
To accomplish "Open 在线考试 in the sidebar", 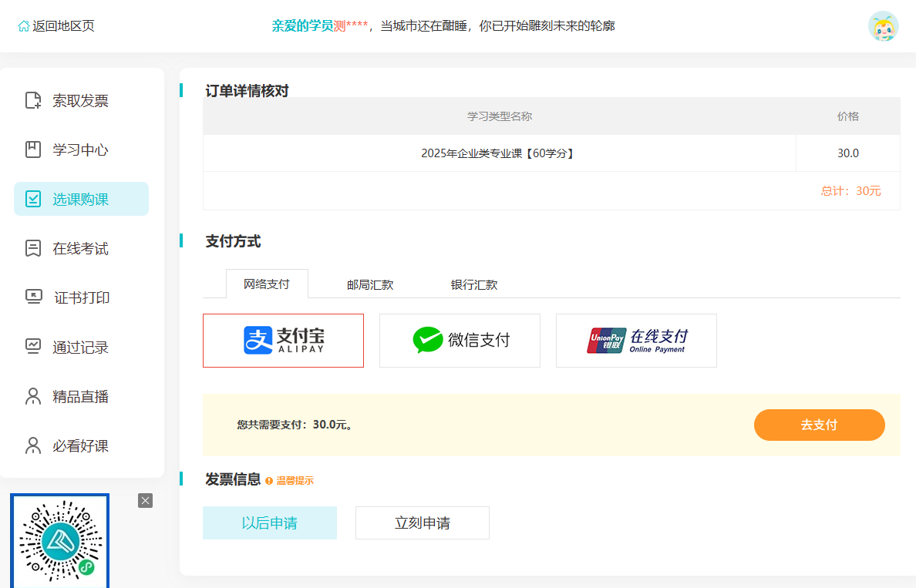I will [x=81, y=248].
